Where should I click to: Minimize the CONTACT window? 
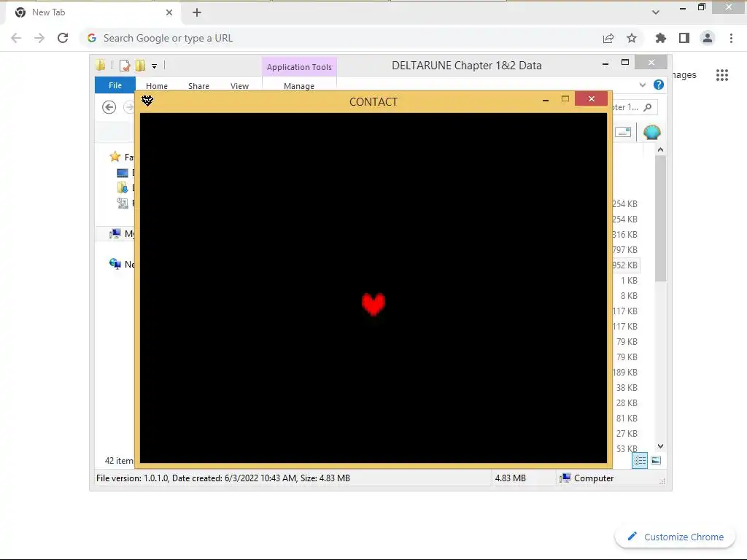click(546, 99)
